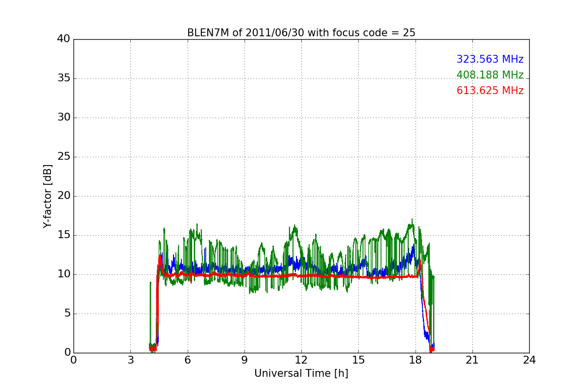Click the y-axis tick label '15'
The width and height of the screenshot is (588, 392).
[64, 235]
